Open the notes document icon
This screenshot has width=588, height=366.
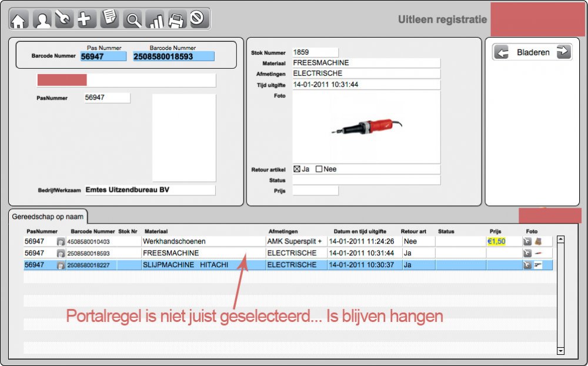pyautogui.click(x=109, y=19)
